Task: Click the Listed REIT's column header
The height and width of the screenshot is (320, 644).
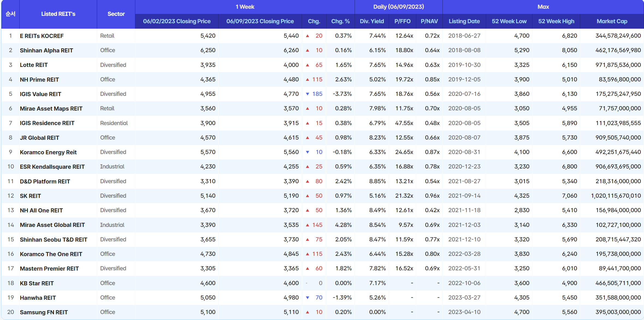Action: click(58, 14)
